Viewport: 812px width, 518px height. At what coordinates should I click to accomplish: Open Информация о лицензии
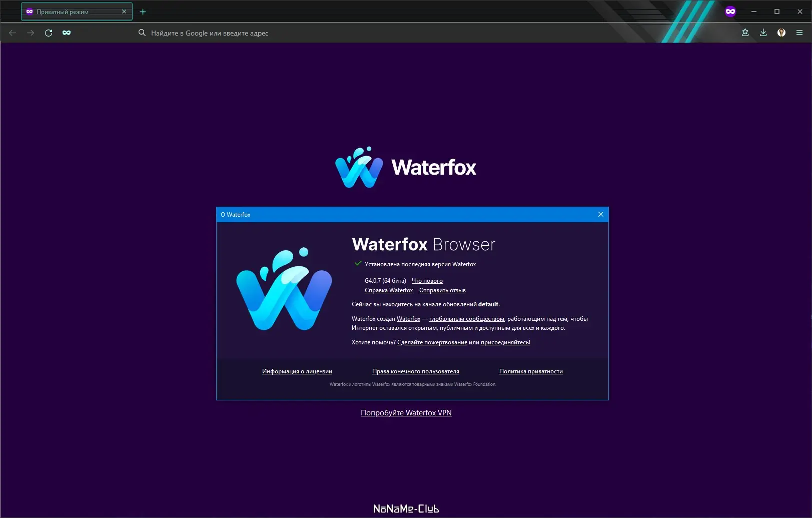297,371
